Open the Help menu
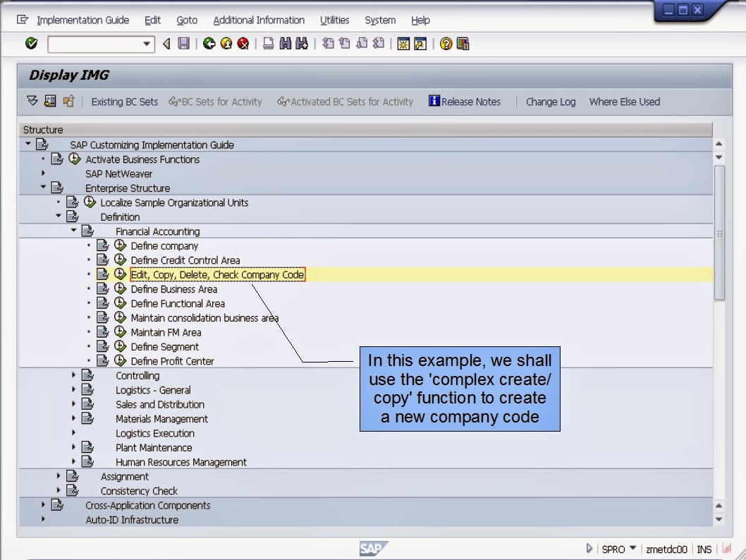Screen dimensions: 746x560 click(x=420, y=20)
